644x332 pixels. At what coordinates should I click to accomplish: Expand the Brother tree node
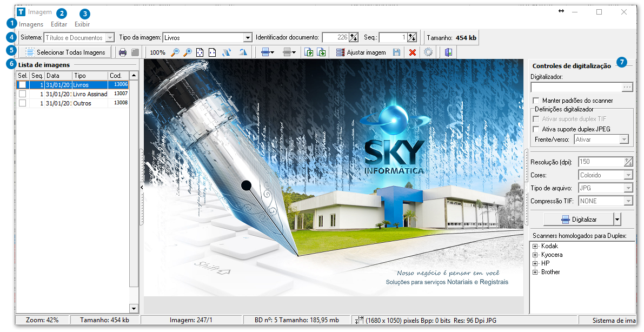[x=535, y=273]
